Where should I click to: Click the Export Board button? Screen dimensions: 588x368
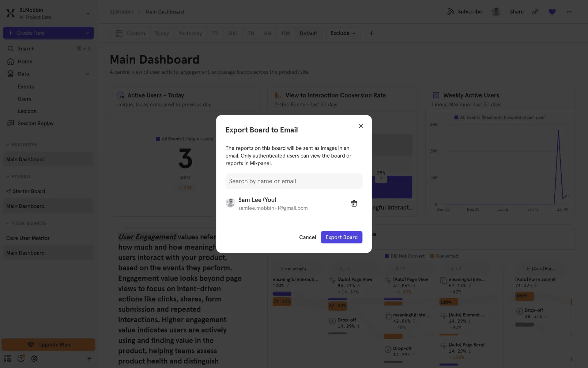(341, 237)
